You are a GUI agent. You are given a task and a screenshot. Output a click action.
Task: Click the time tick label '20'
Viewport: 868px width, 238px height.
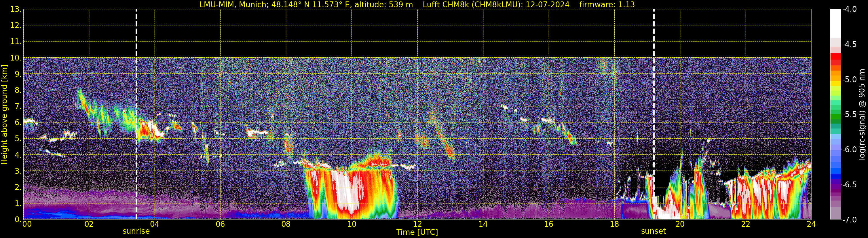point(680,224)
